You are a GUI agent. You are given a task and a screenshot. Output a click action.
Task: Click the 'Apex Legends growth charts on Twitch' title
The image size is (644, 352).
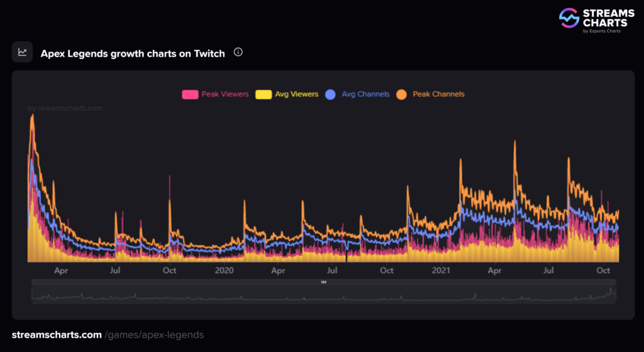[133, 53]
